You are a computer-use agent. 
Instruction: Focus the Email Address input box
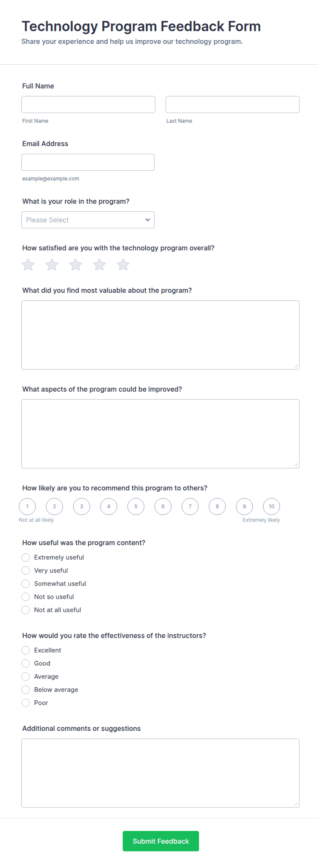(x=88, y=162)
